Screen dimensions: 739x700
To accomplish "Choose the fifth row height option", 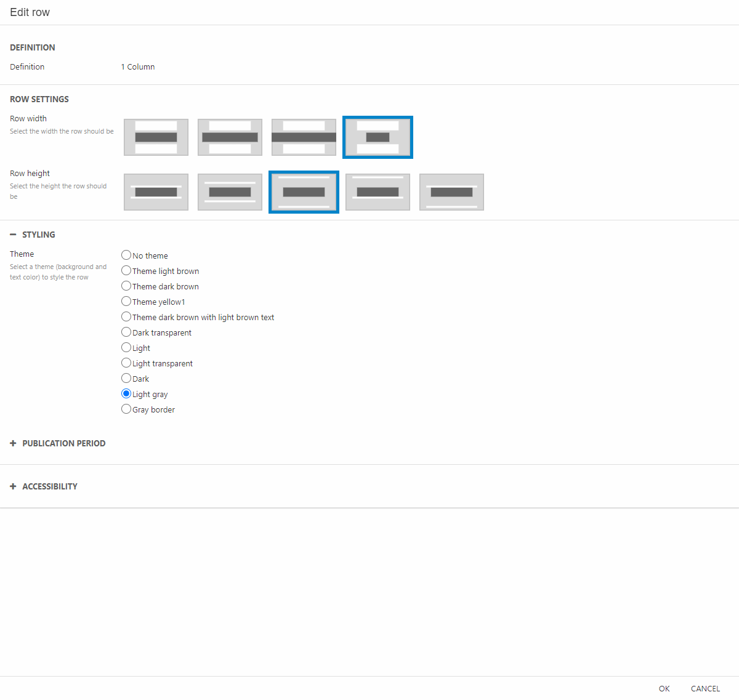I will pos(451,192).
